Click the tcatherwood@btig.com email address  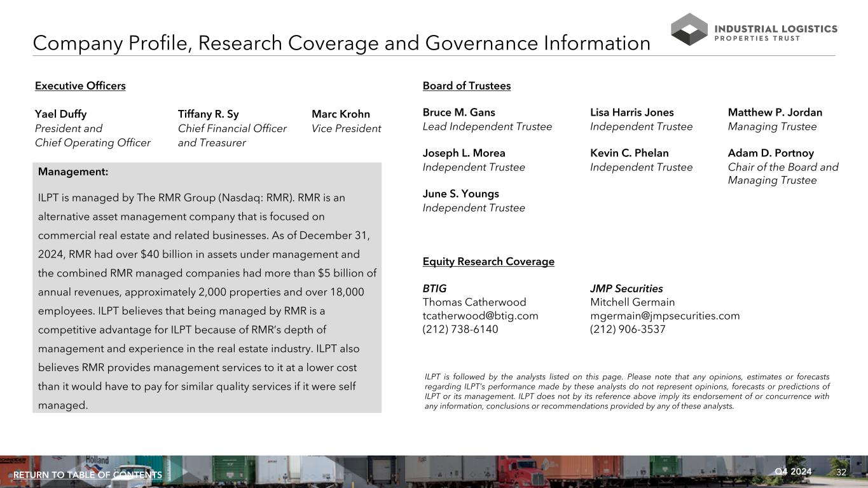480,316
